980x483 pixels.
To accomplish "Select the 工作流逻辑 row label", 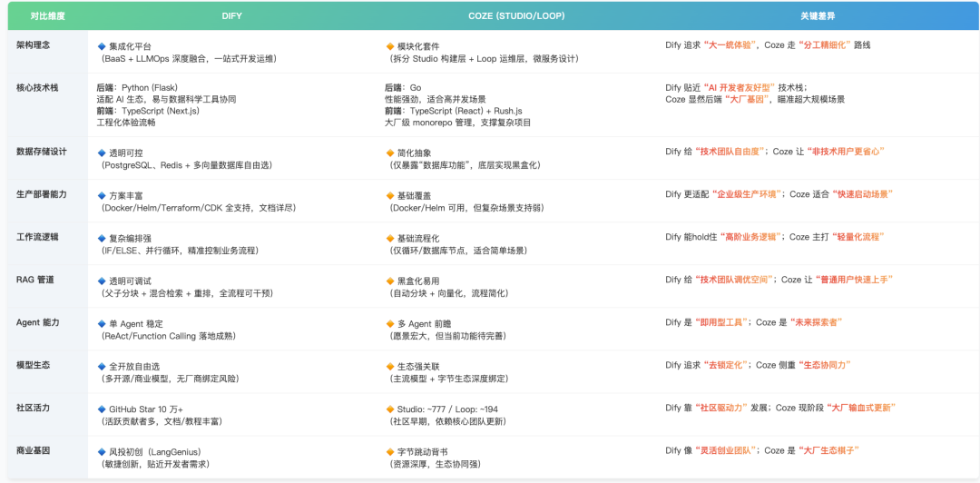I will (36, 236).
